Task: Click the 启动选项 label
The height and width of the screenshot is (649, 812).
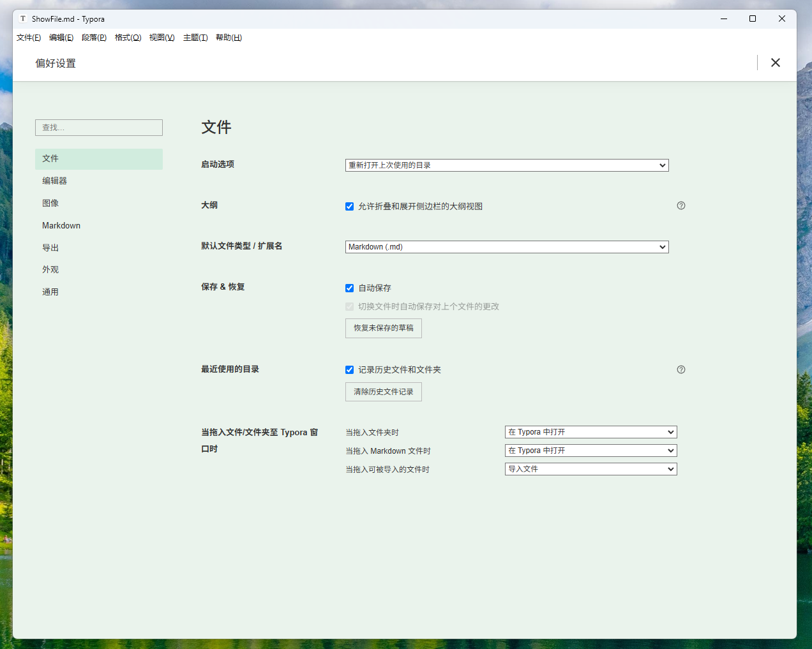Action: 218,165
